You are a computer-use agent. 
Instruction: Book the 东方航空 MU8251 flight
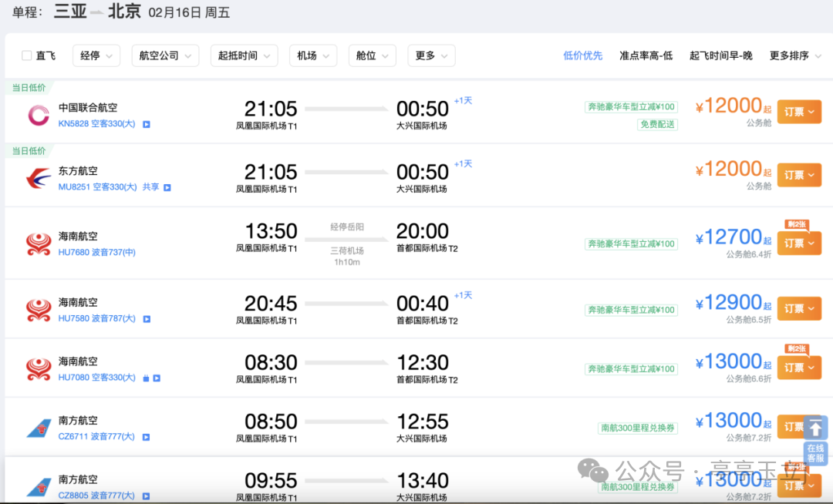coord(799,175)
